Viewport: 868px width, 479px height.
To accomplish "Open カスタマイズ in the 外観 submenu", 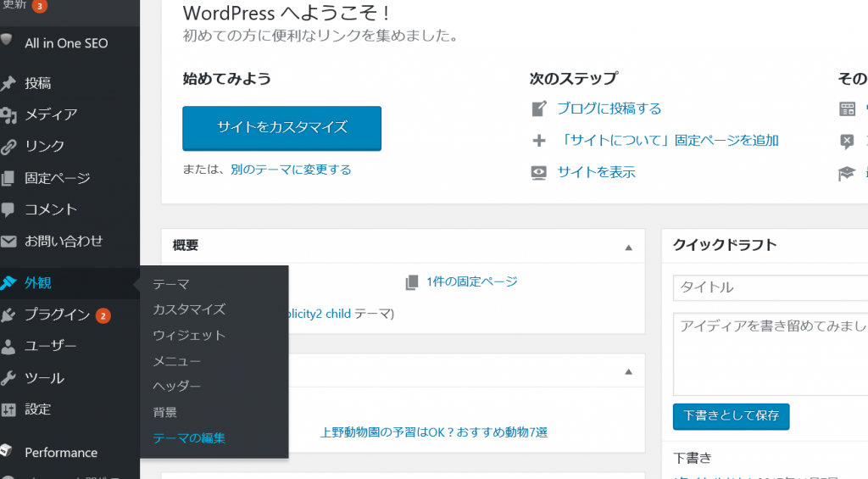I will click(189, 309).
